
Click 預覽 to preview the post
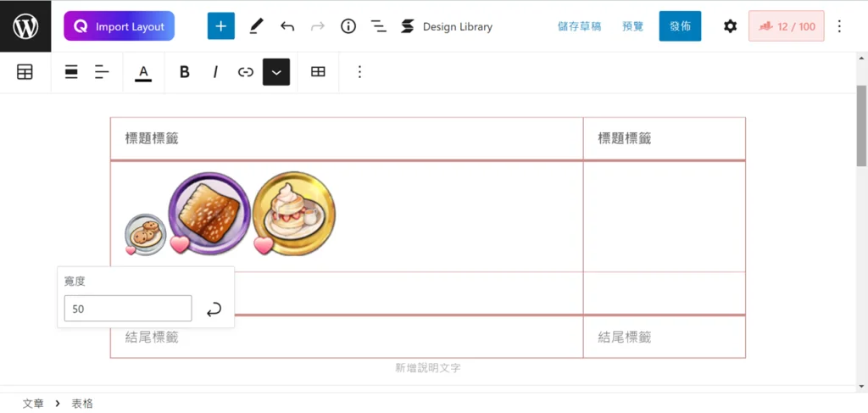click(x=632, y=26)
